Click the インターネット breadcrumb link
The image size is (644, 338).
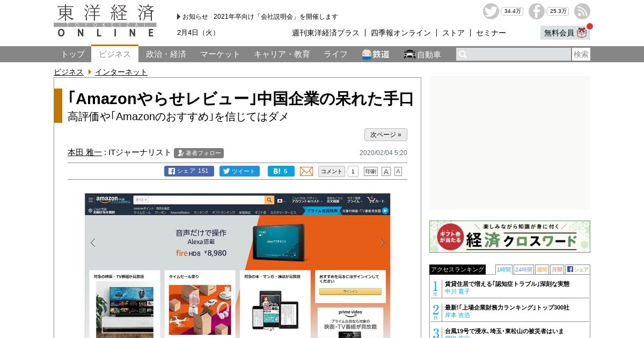point(121,72)
